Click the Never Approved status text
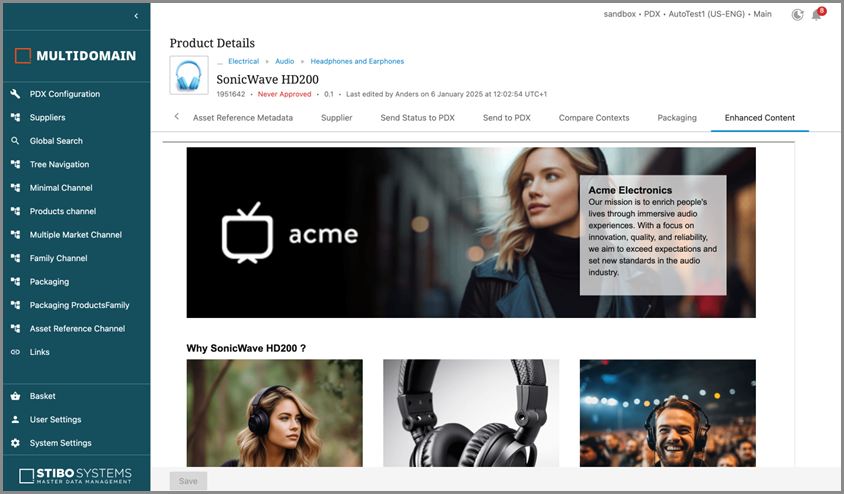The height and width of the screenshot is (494, 844). [284, 94]
